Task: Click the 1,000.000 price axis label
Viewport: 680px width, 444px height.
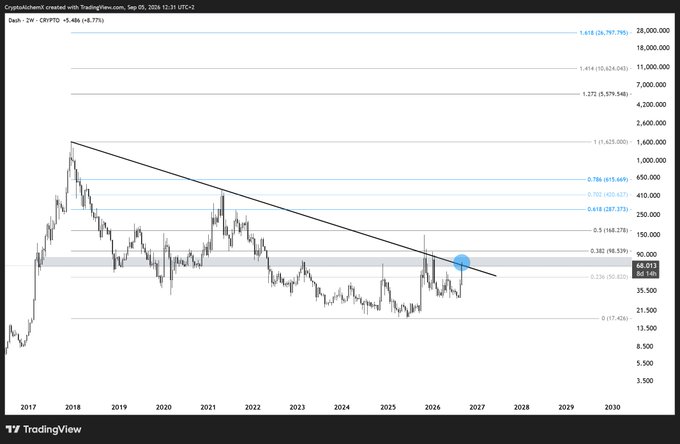Action: click(651, 160)
